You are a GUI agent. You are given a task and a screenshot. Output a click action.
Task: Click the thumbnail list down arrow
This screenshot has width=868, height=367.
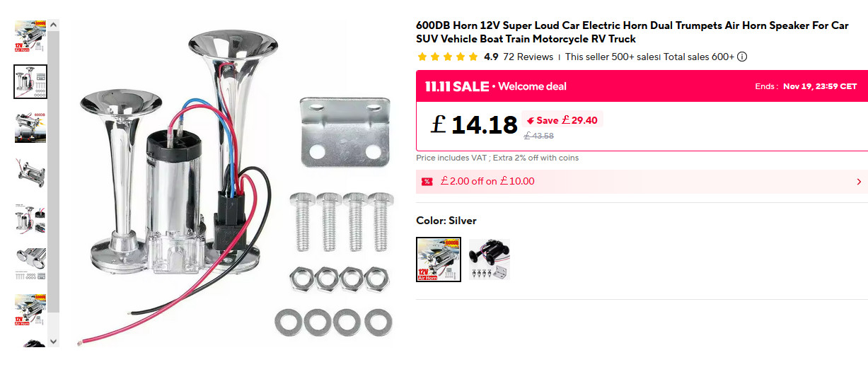coord(54,341)
